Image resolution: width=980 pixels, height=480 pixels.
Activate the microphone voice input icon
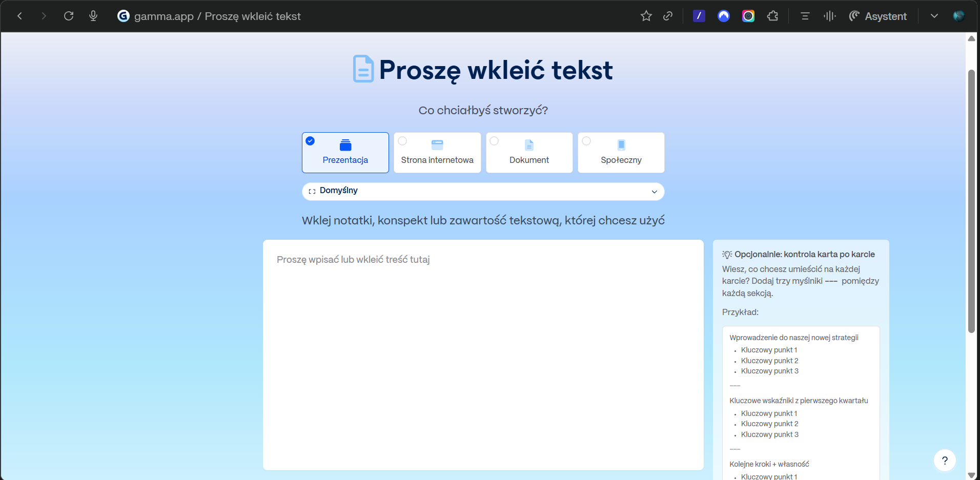93,16
